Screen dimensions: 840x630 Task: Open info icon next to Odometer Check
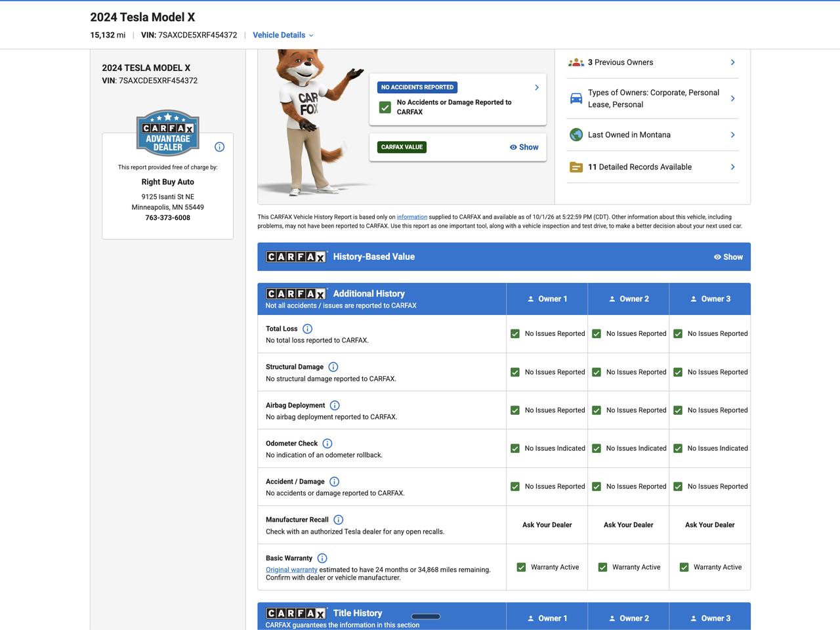[327, 444]
